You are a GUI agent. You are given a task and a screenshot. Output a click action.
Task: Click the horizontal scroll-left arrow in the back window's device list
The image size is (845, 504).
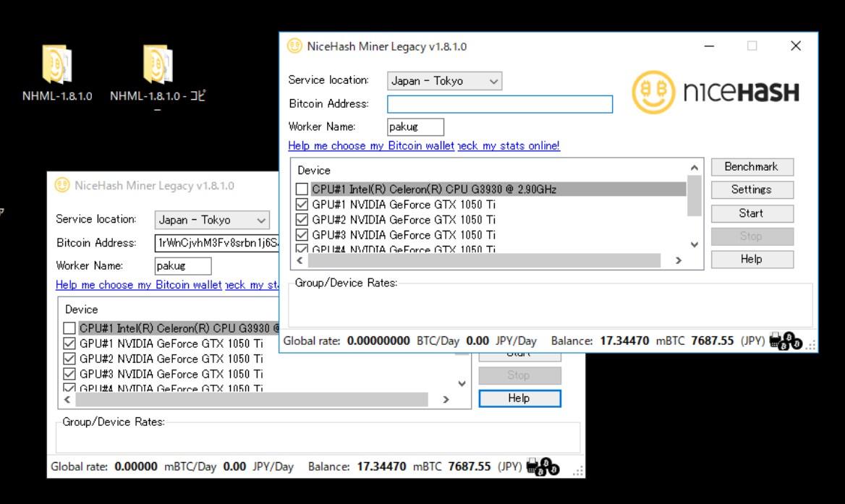point(67,400)
